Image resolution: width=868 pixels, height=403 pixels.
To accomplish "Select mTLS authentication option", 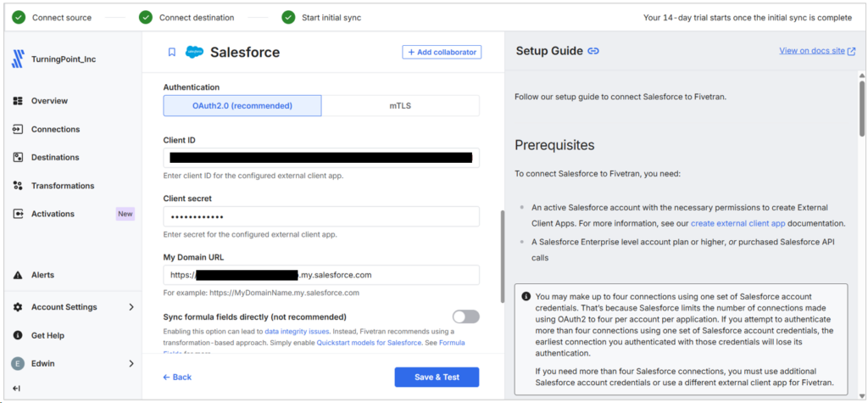I will coord(400,106).
